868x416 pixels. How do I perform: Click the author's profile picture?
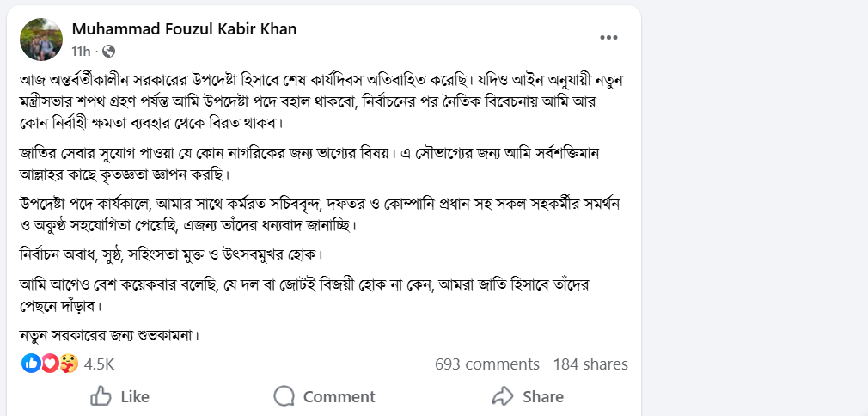pos(42,39)
